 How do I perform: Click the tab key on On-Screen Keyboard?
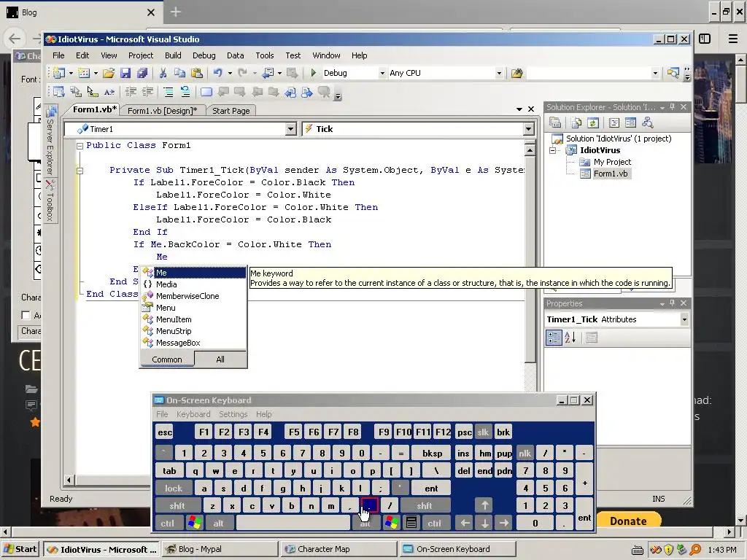(169, 471)
